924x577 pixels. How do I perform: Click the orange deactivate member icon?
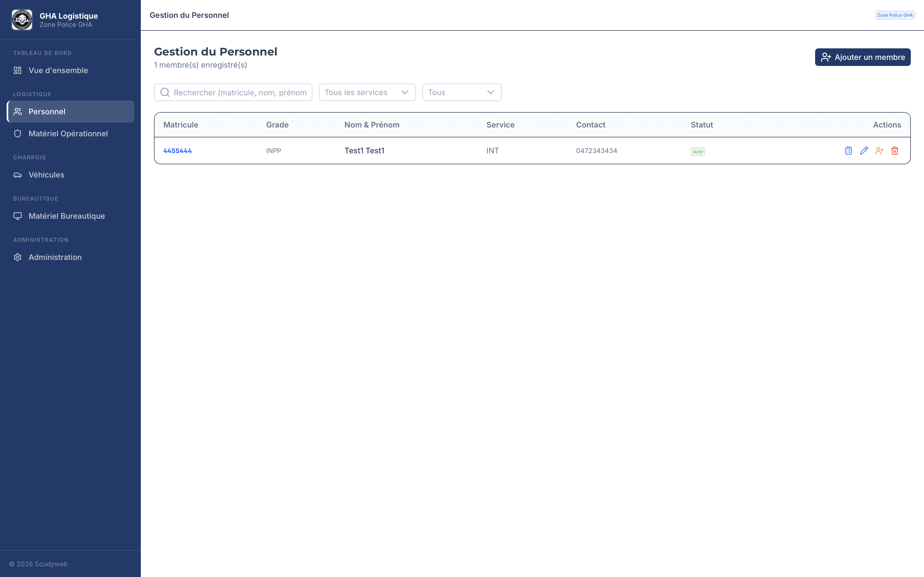[879, 151]
